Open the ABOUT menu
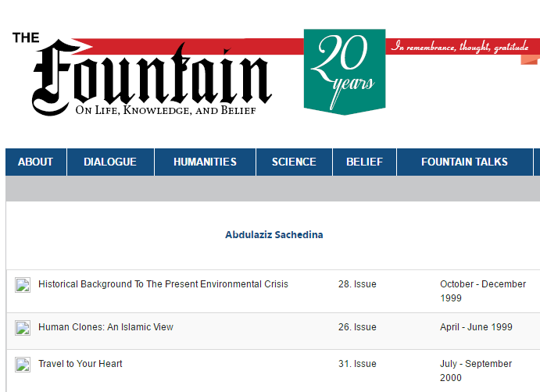This screenshot has height=392, width=540. (x=36, y=162)
